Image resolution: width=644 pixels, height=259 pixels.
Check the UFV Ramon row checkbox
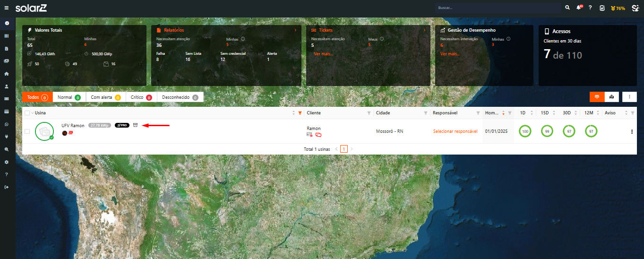[27, 131]
